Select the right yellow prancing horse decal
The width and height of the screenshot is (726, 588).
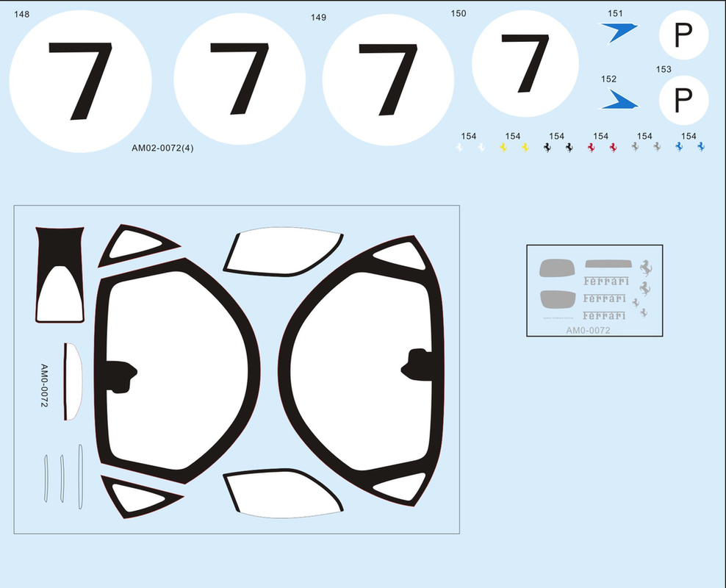(525, 147)
